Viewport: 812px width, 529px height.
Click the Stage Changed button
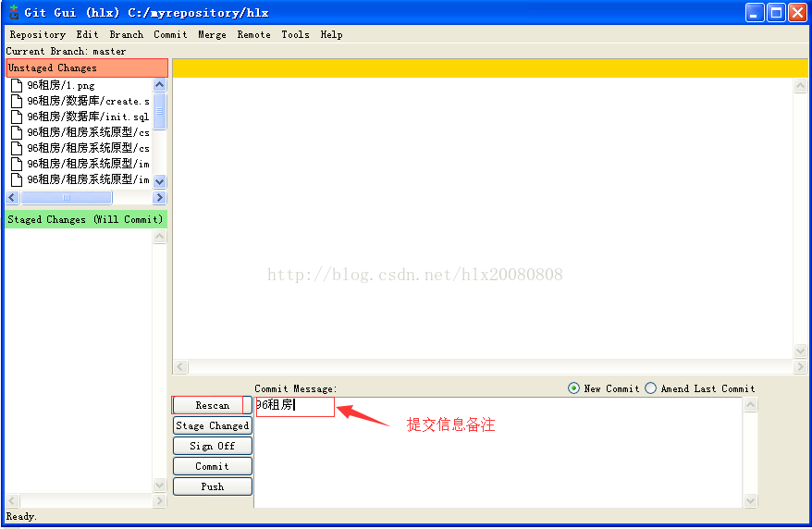tap(213, 425)
